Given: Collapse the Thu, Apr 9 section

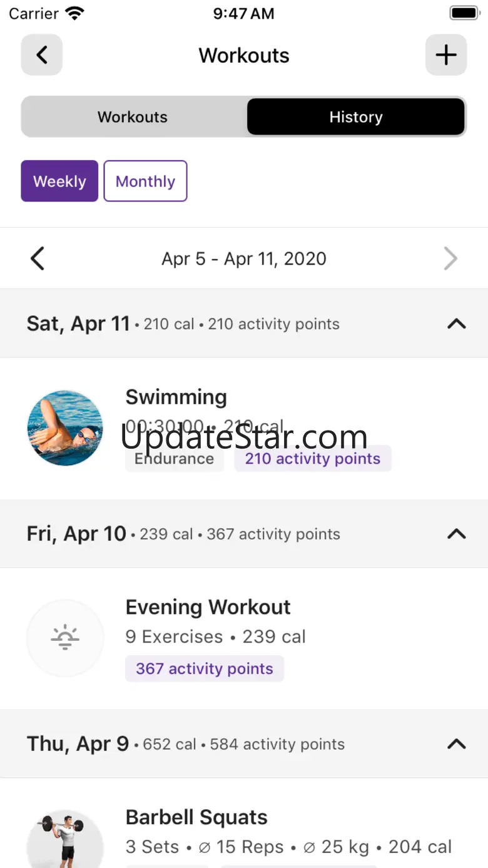Looking at the screenshot, I should tap(457, 744).
